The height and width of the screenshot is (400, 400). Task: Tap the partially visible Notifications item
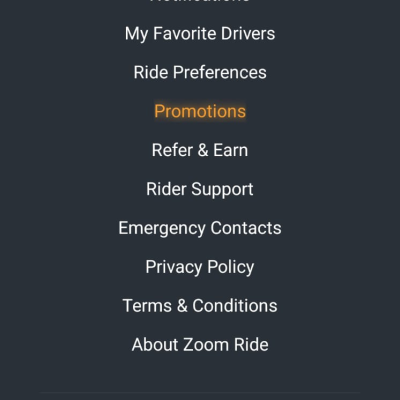tap(200, 1)
